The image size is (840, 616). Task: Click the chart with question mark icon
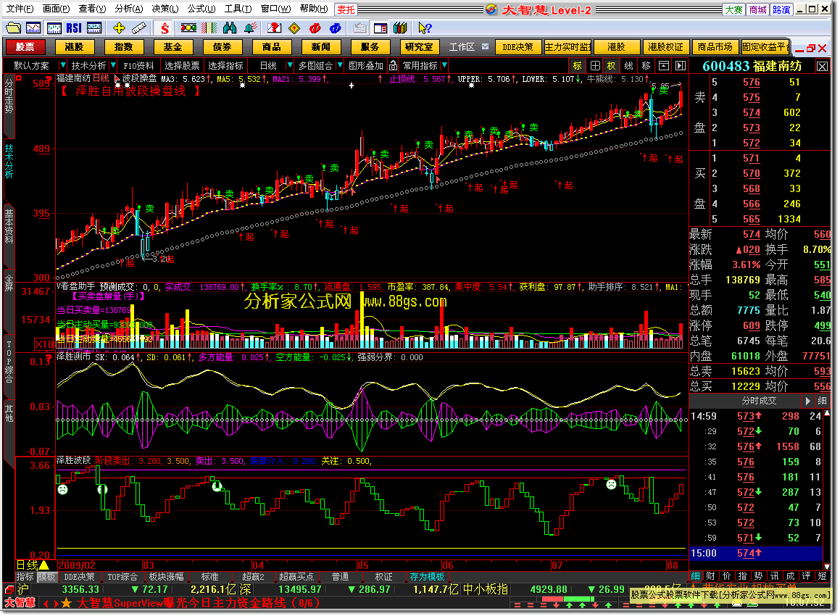tap(274, 28)
